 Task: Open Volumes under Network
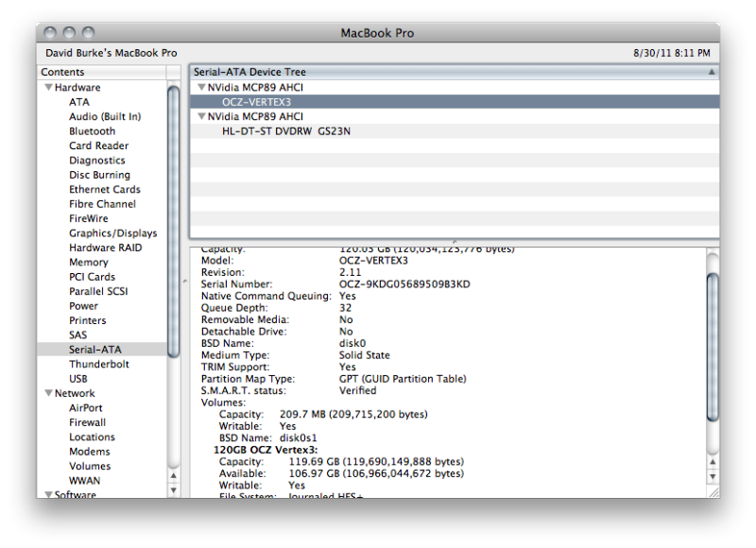pyautogui.click(x=90, y=466)
